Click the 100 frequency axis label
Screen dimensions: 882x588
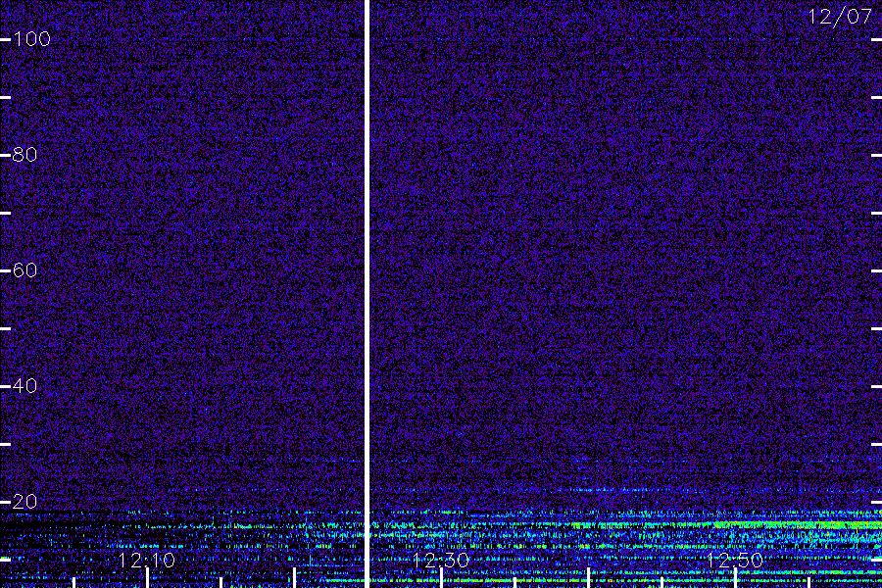(x=32, y=39)
